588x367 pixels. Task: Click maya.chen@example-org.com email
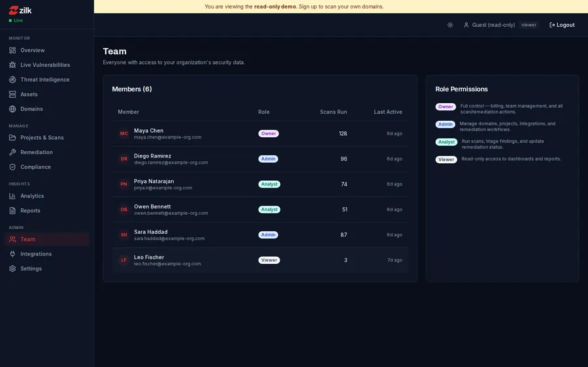[x=168, y=137]
